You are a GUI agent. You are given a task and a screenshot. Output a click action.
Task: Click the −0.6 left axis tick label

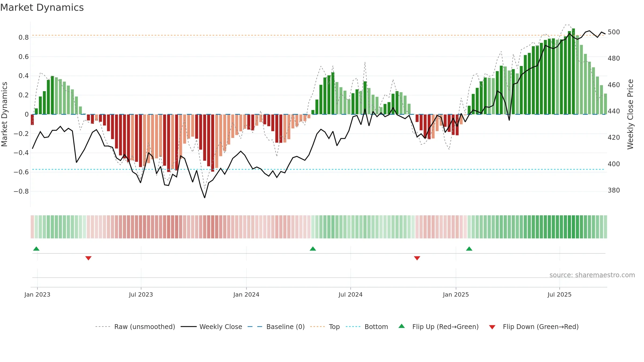(21, 172)
